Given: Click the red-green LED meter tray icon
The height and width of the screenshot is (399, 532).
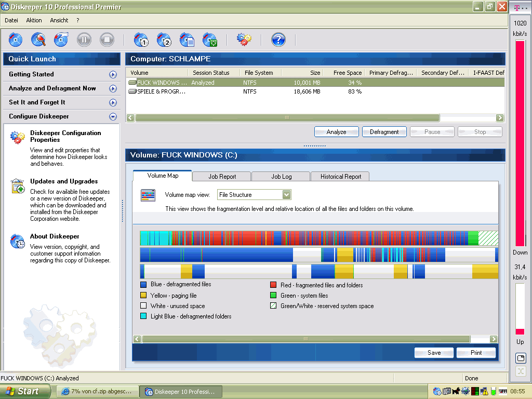Looking at the screenshot, I should tap(475, 391).
